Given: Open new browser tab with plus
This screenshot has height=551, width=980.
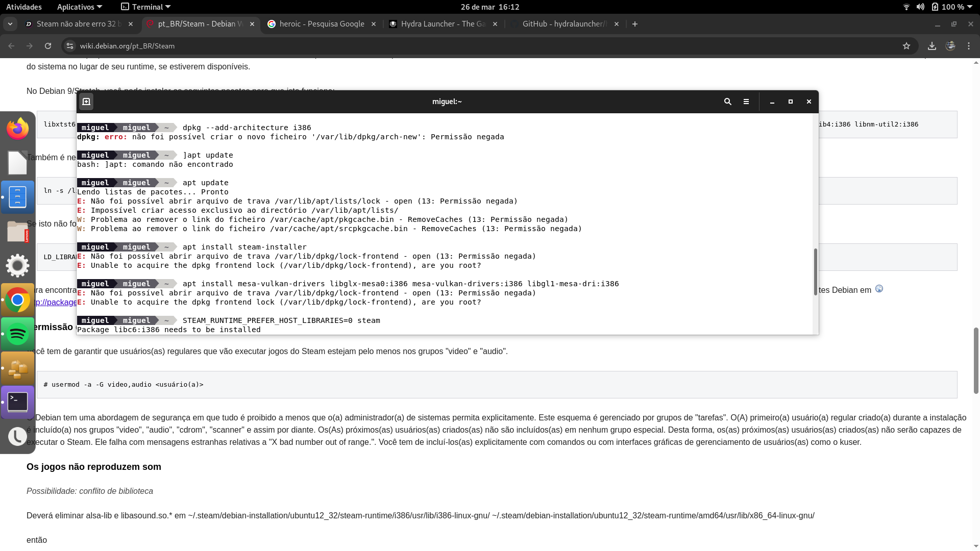Looking at the screenshot, I should coord(635,24).
